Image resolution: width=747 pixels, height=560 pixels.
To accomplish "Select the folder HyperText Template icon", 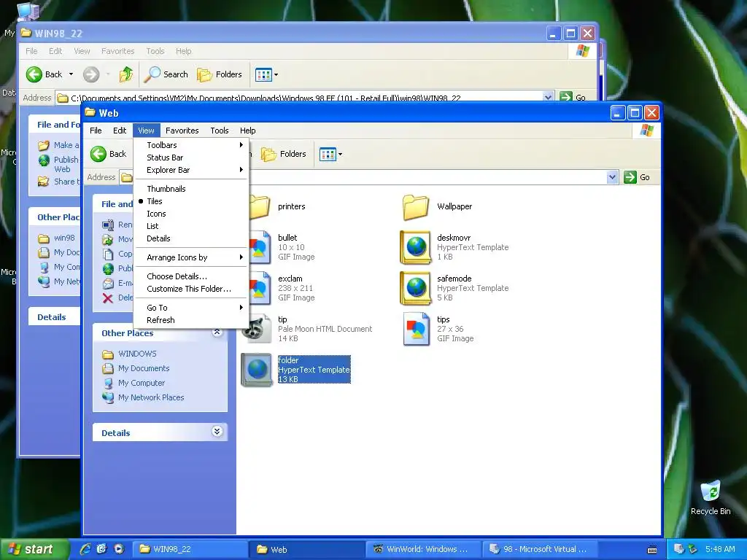I will [x=256, y=370].
